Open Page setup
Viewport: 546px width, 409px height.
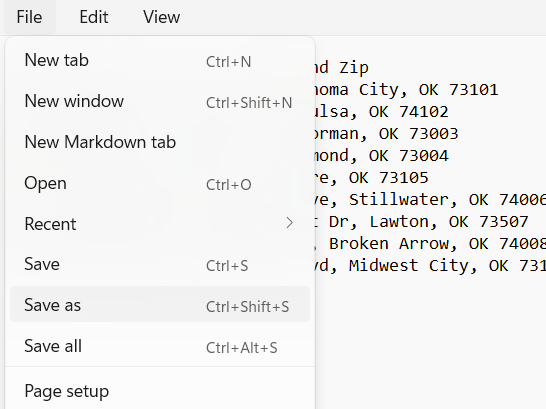pos(160,391)
